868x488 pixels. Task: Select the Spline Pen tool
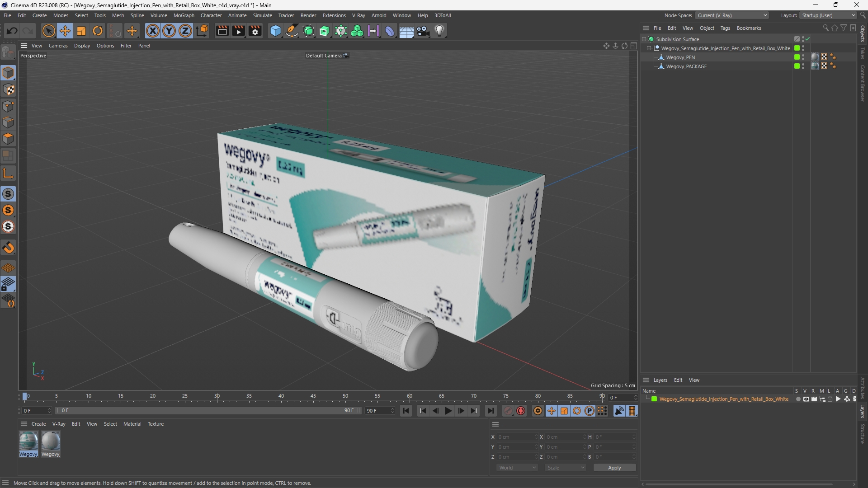point(292,31)
